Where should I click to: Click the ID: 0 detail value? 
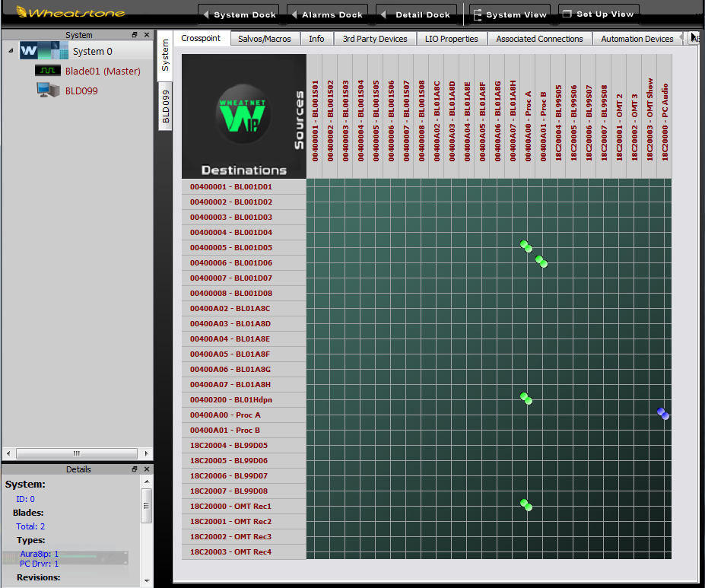pos(25,499)
